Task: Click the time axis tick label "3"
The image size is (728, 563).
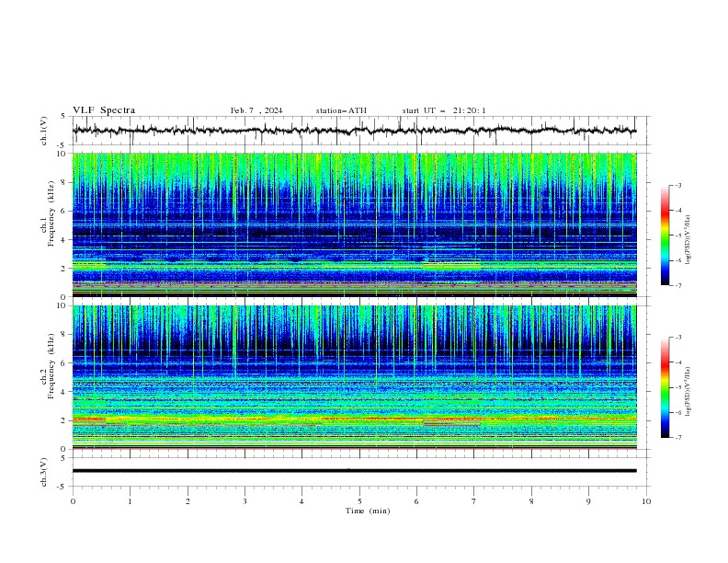Action: pyautogui.click(x=245, y=501)
